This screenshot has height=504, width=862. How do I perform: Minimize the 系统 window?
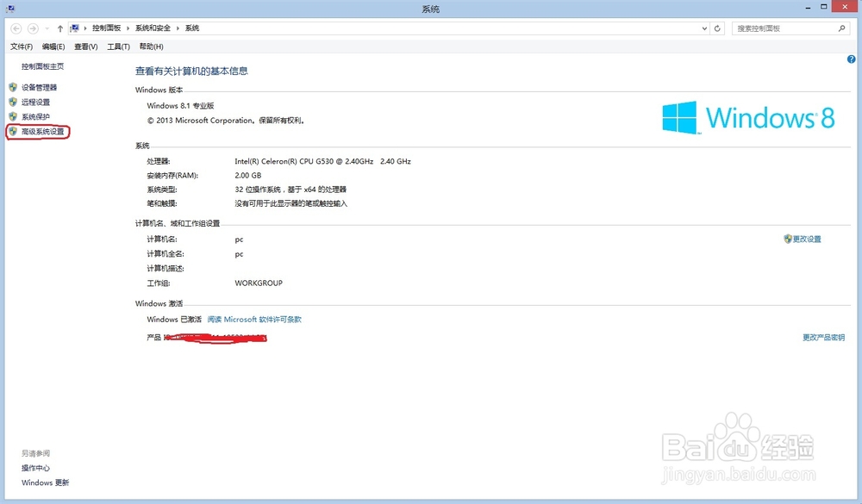[x=809, y=8]
